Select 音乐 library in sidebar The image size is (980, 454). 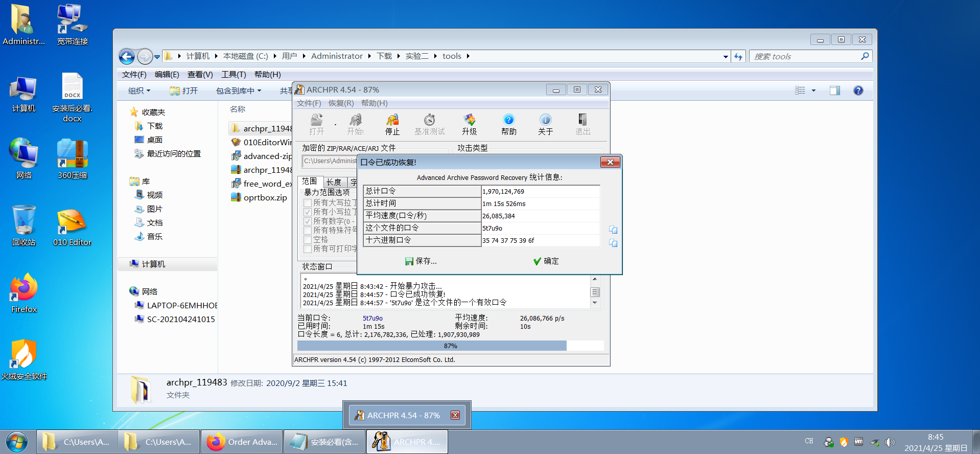149,236
